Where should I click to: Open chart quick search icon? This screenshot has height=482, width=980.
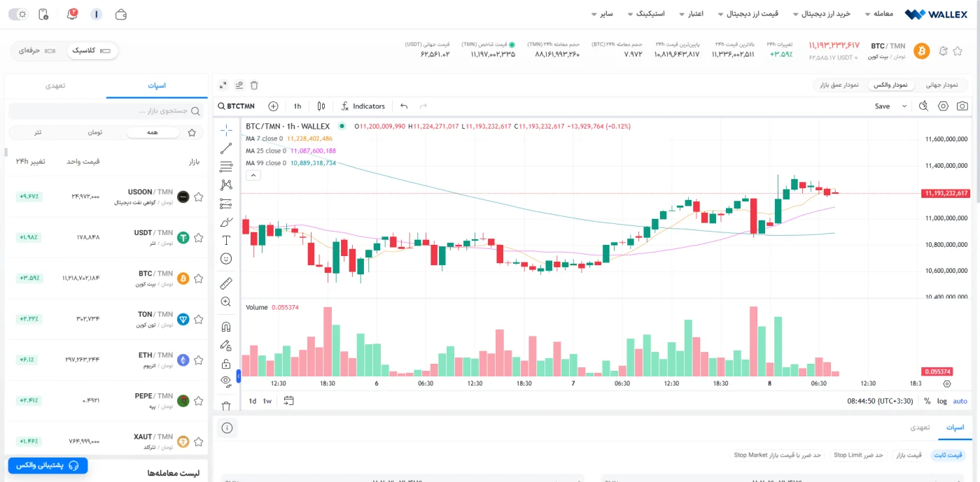[923, 106]
